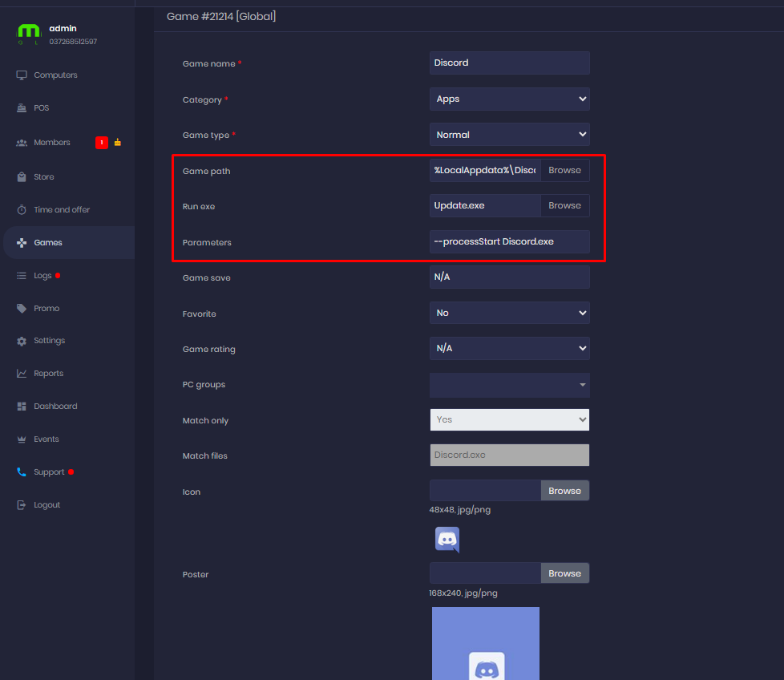Click Logout in the sidebar
This screenshot has width=784, height=680.
coord(47,505)
